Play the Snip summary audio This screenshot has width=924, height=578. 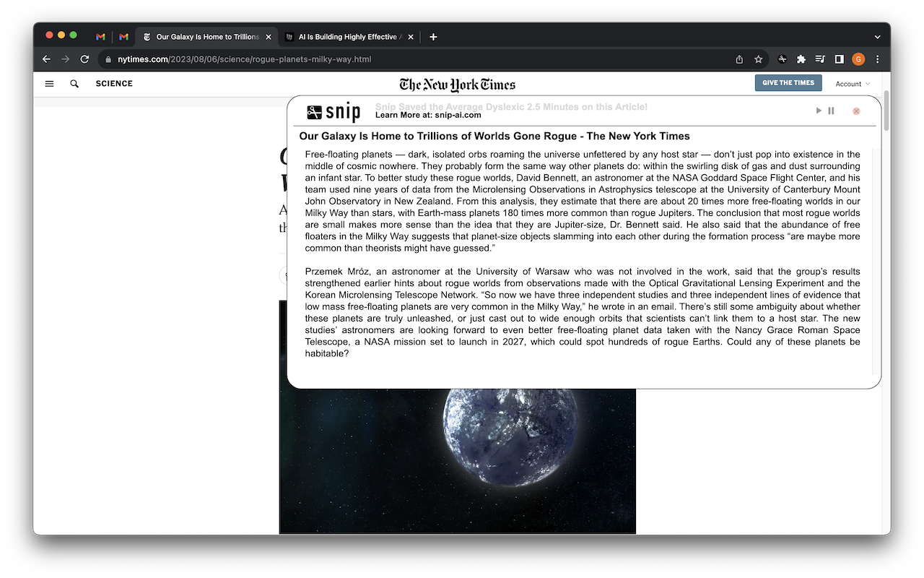[x=819, y=111]
